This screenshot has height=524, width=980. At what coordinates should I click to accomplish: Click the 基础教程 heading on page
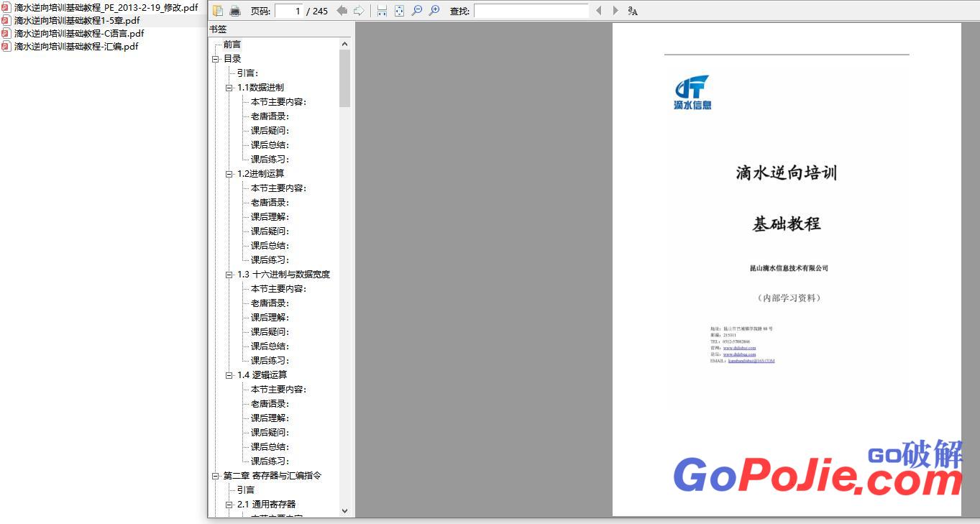tap(787, 224)
